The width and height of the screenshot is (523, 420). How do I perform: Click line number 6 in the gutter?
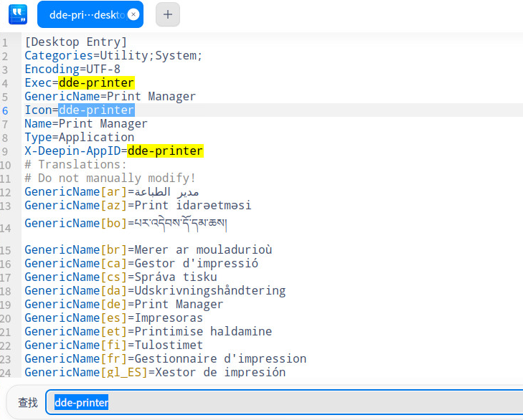[5, 110]
